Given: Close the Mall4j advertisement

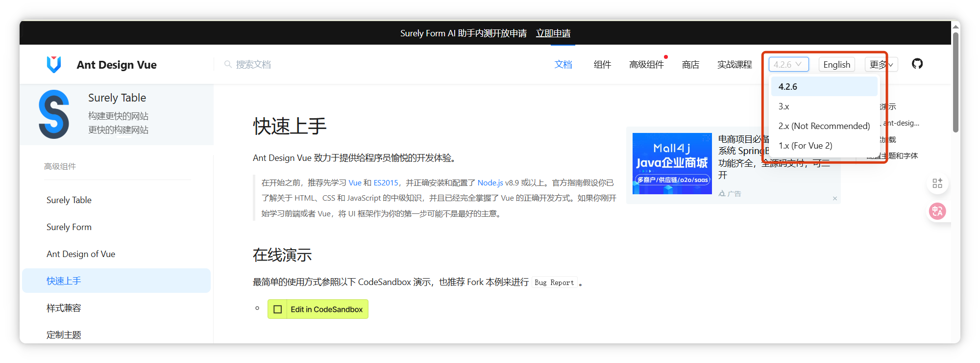Looking at the screenshot, I should click(x=835, y=198).
